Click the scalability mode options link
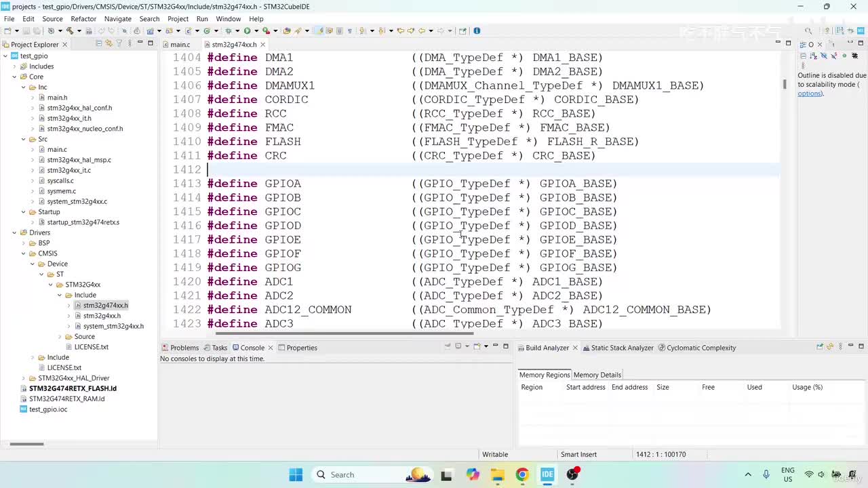Image resolution: width=868 pixels, height=488 pixels. (810, 94)
